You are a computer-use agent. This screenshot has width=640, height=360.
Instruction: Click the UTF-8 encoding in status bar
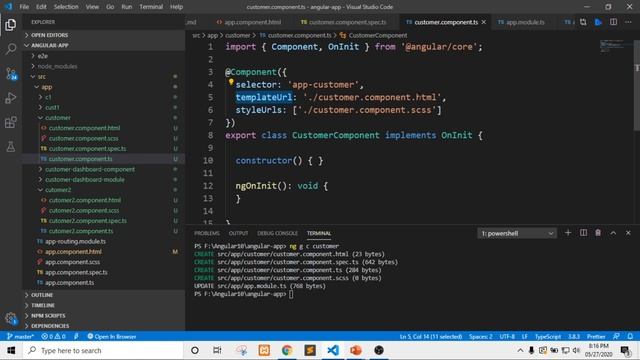[x=507, y=336]
